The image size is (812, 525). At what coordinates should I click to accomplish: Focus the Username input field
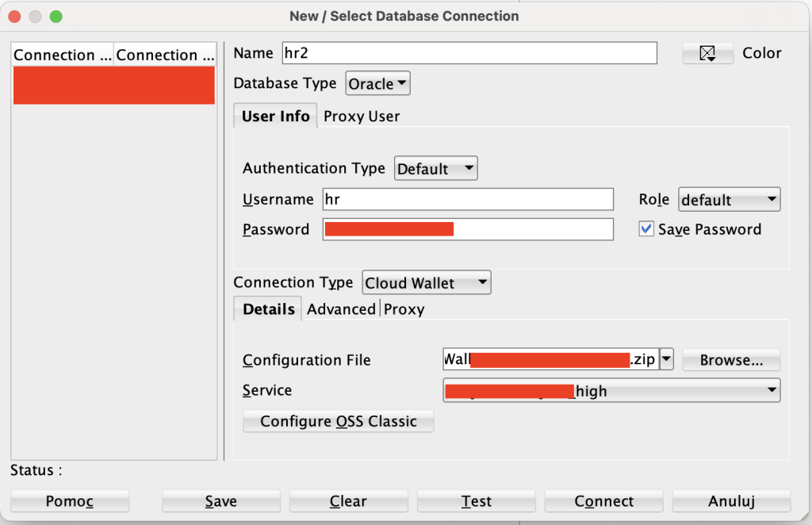point(468,199)
